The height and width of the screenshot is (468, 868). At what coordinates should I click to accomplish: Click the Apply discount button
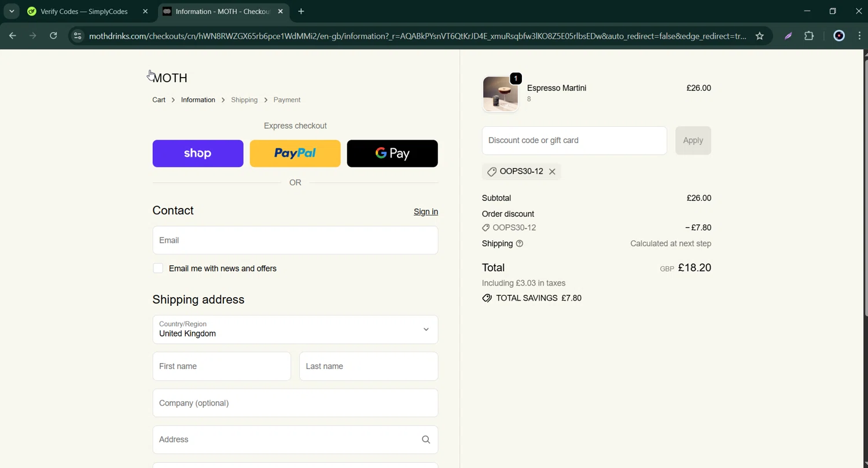(x=693, y=140)
